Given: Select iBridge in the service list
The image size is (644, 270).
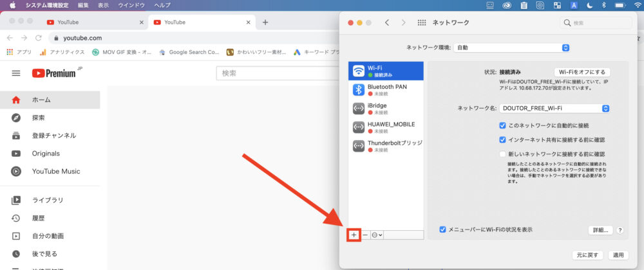Looking at the screenshot, I should point(386,108).
